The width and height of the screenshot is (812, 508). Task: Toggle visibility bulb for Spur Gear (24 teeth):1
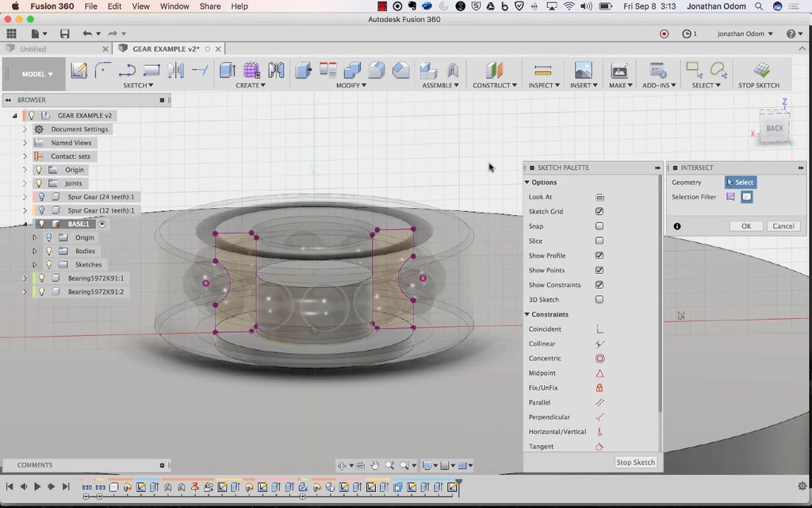point(41,197)
